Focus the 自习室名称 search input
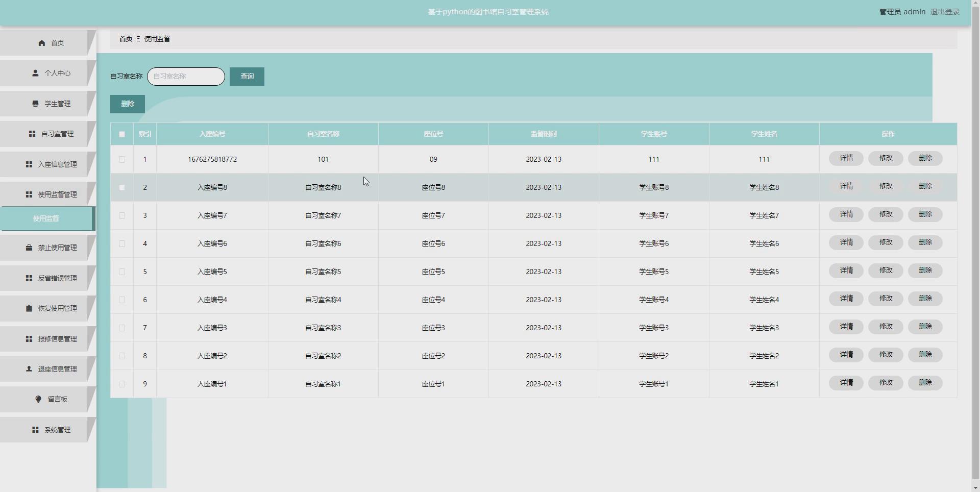Image resolution: width=980 pixels, height=492 pixels. pos(186,77)
